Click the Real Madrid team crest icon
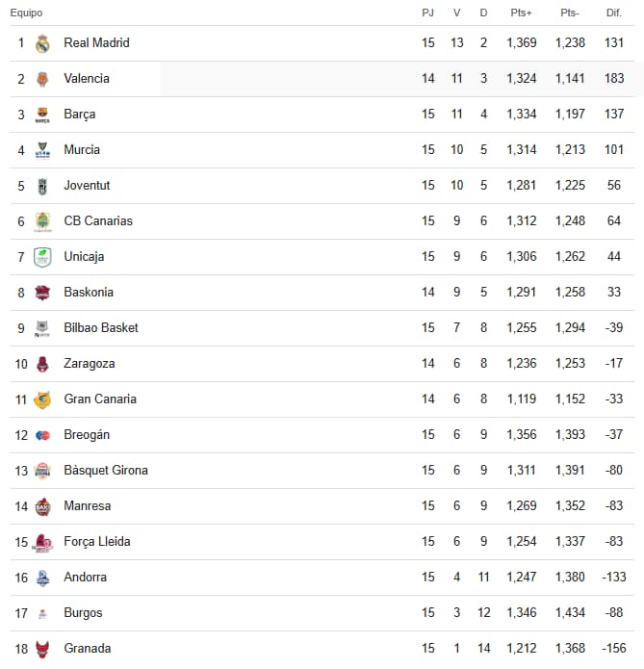644x669 pixels. pos(42,43)
